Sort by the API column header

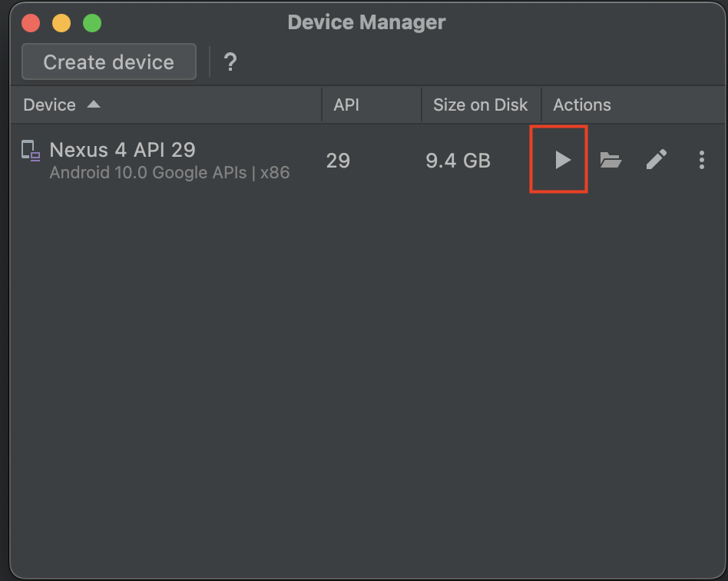pos(346,105)
